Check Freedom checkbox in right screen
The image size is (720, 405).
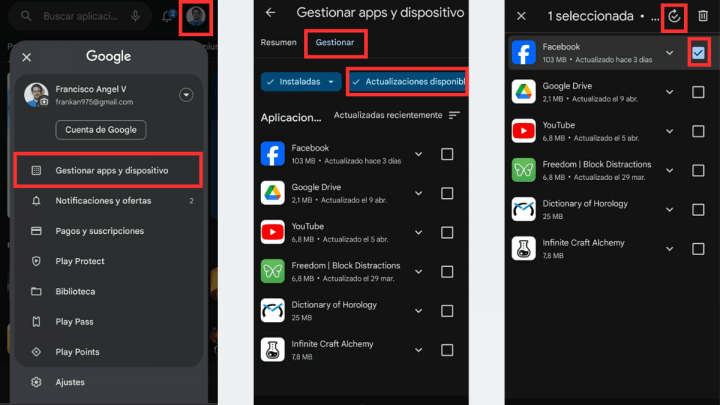point(698,170)
